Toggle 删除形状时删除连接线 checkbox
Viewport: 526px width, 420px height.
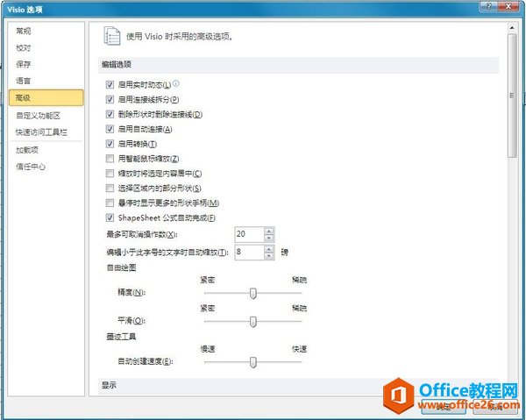[x=110, y=114]
